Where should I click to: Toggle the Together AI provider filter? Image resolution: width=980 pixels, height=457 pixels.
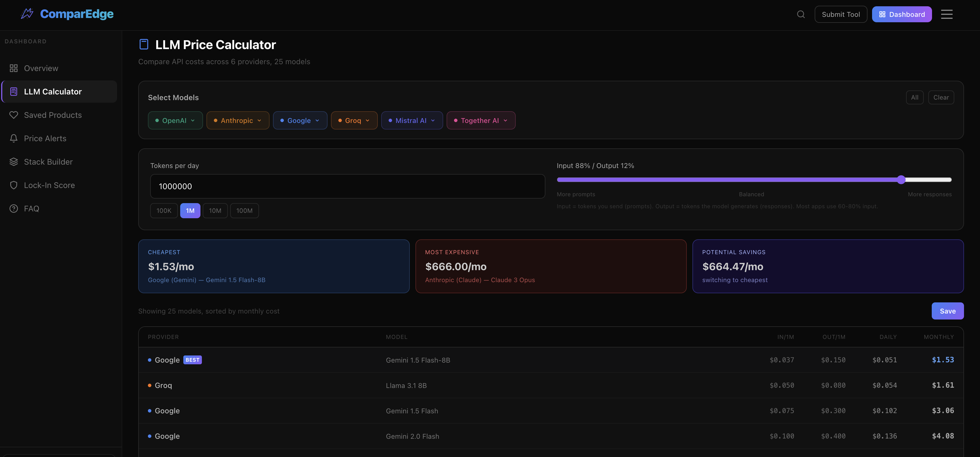(481, 120)
